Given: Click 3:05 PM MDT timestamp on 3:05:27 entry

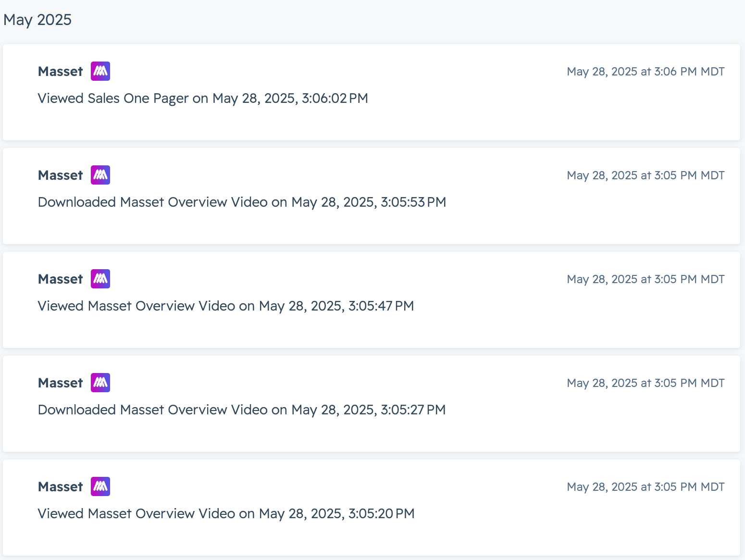Looking at the screenshot, I should pos(646,383).
